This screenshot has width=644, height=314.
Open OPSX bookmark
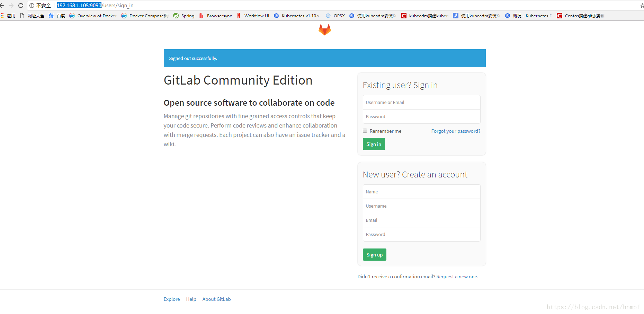point(335,16)
